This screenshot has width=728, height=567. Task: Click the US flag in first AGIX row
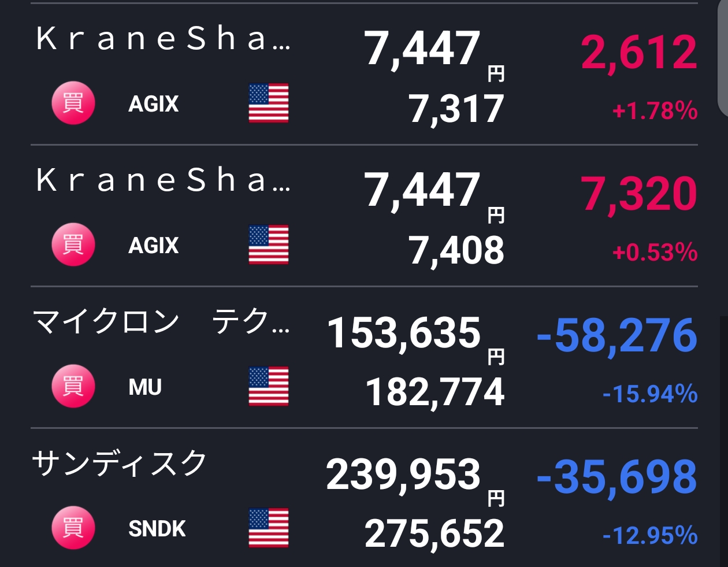pos(269,103)
